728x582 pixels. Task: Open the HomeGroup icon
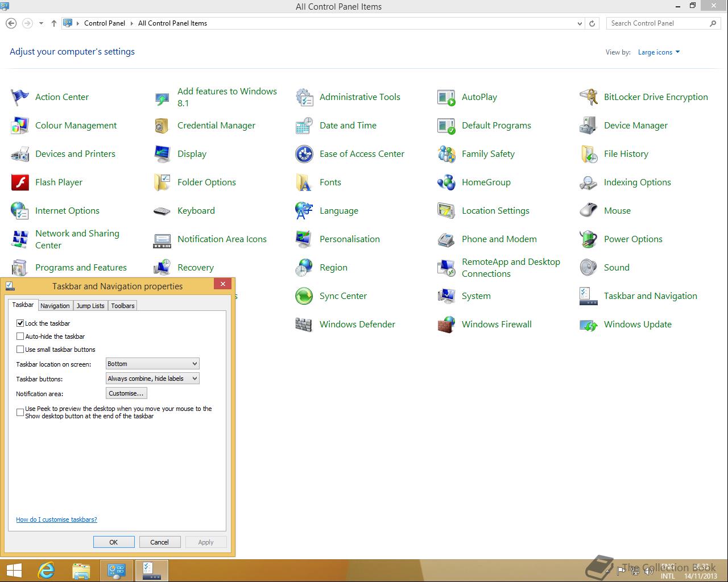[x=446, y=182]
